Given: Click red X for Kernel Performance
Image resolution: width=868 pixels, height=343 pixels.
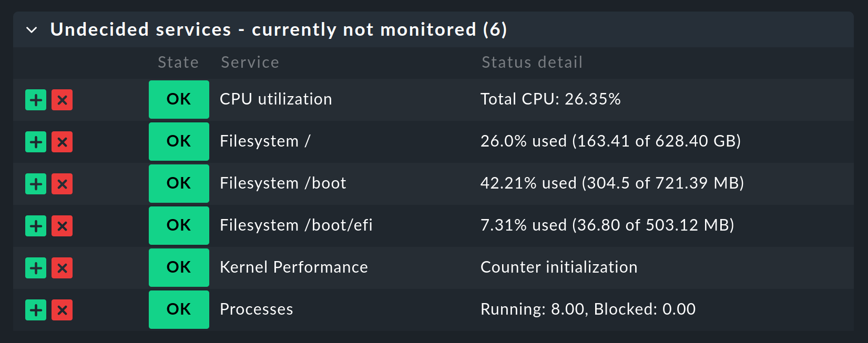Looking at the screenshot, I should click(x=62, y=268).
